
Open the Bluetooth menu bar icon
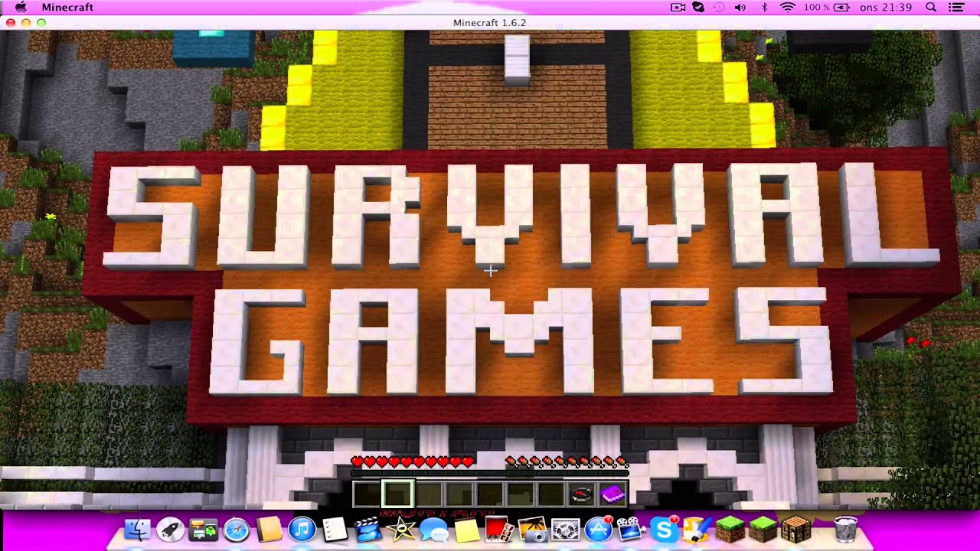coord(764,7)
